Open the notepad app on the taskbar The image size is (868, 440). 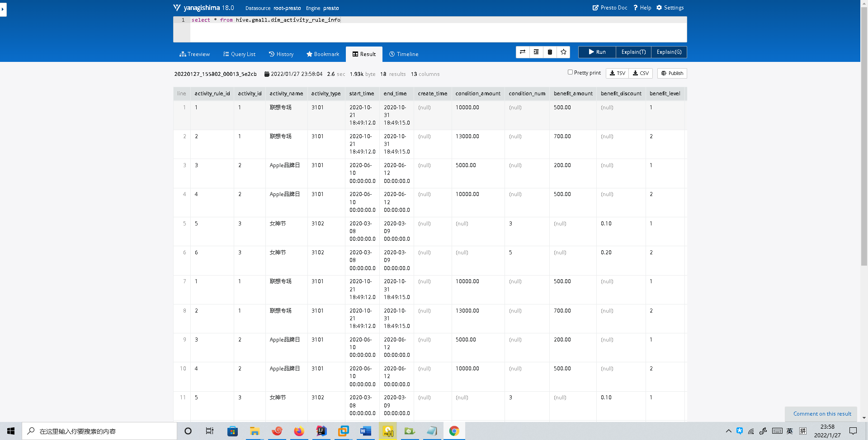pos(432,431)
